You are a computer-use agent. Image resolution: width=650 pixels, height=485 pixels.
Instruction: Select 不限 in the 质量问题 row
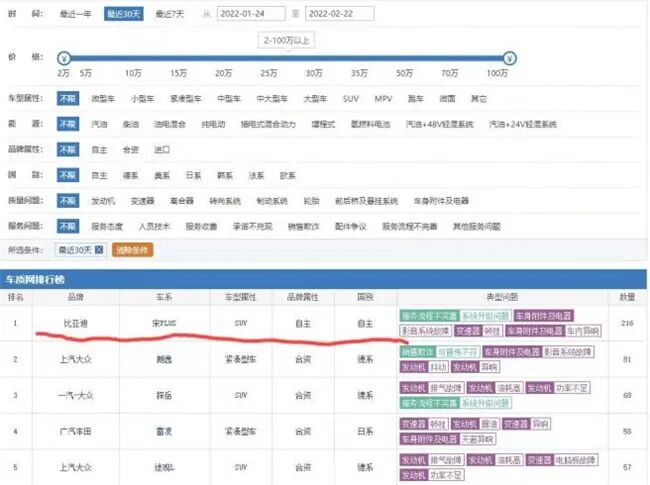tap(68, 201)
